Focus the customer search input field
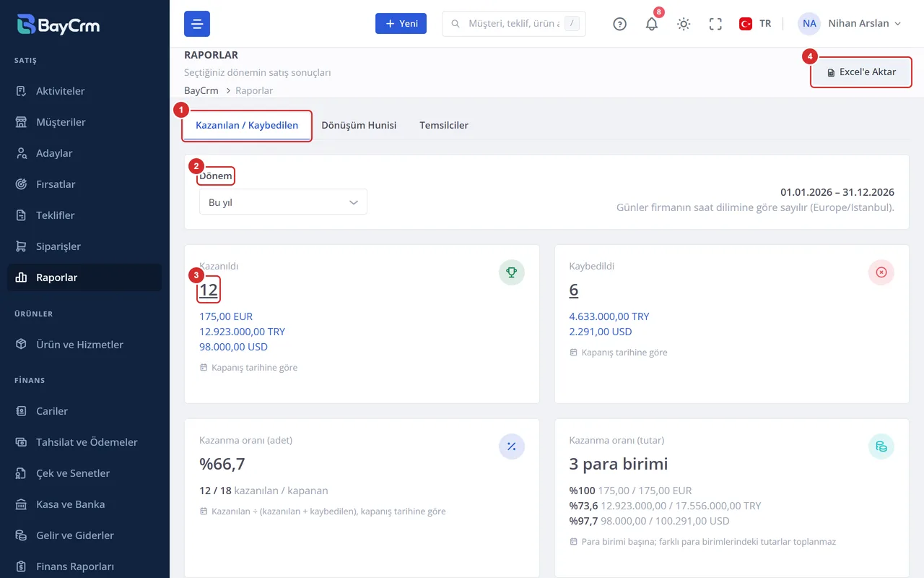The image size is (924, 578). coord(514,24)
